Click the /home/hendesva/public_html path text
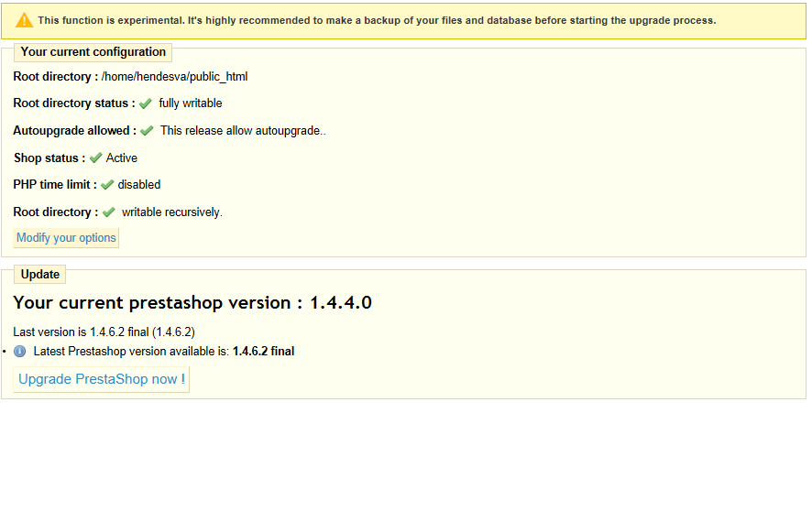Viewport: 812px width, 511px height. coord(174,77)
